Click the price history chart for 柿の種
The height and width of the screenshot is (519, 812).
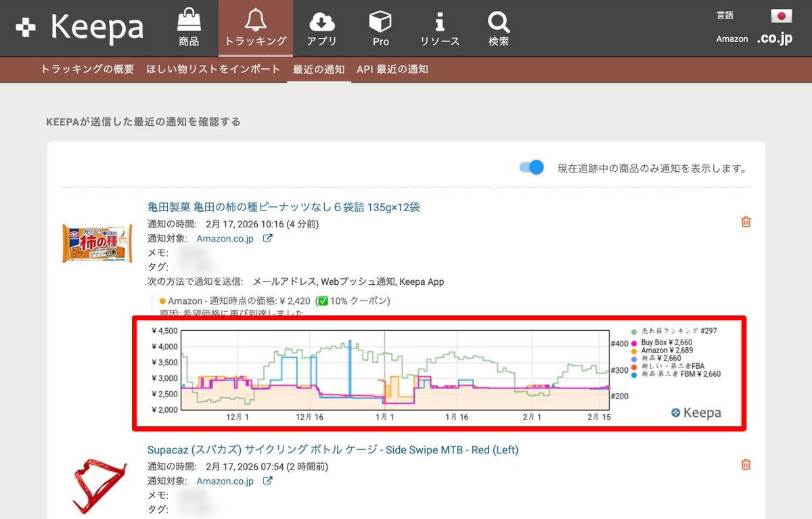click(x=396, y=369)
